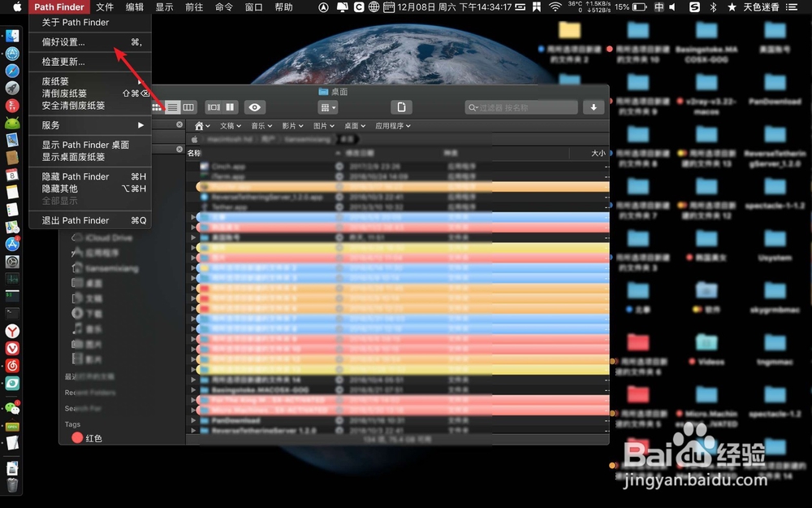Viewport: 812px width, 508px height.
Task: Switch Path Finder to list view
Action: (172, 107)
